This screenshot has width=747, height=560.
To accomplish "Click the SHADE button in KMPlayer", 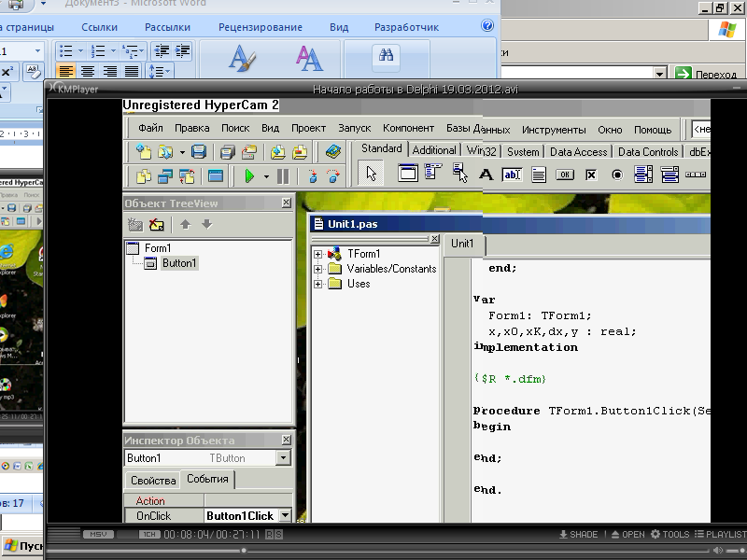I will (x=578, y=534).
